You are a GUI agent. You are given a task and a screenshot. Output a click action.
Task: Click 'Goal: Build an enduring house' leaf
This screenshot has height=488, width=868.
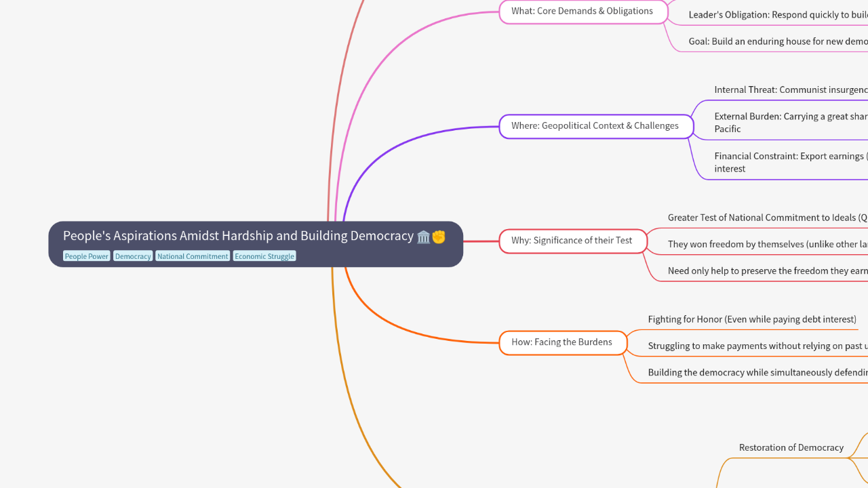(777, 41)
